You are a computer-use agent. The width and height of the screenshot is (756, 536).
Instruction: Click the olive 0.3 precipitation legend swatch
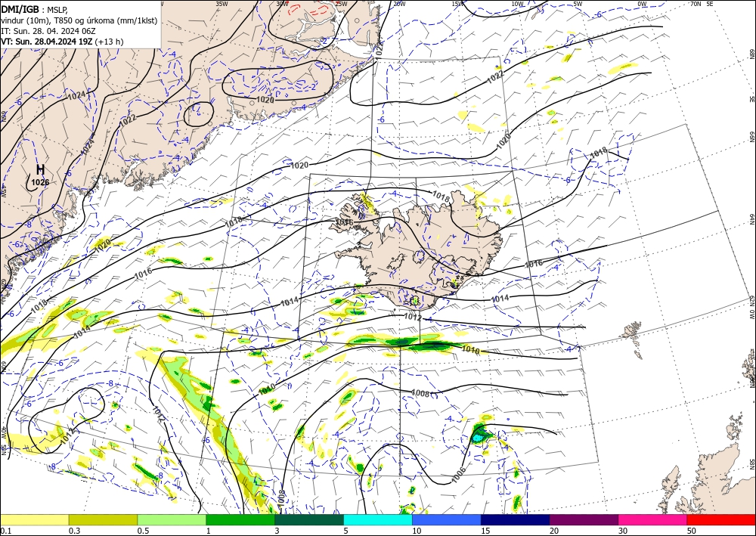click(x=103, y=519)
